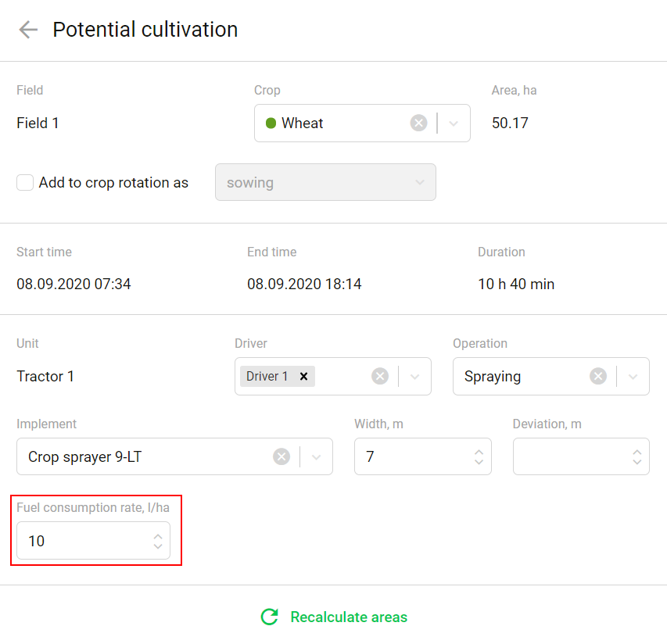Screen dimensions: 667x644
Task: Open the Operation dropdown options
Action: click(633, 376)
